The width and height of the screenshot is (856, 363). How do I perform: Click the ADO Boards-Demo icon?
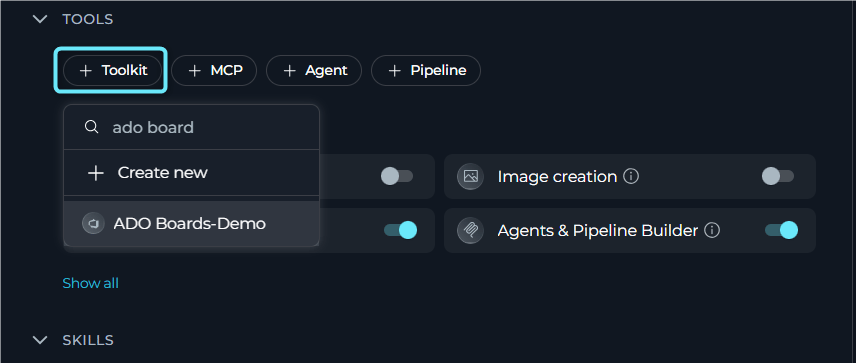click(x=93, y=223)
